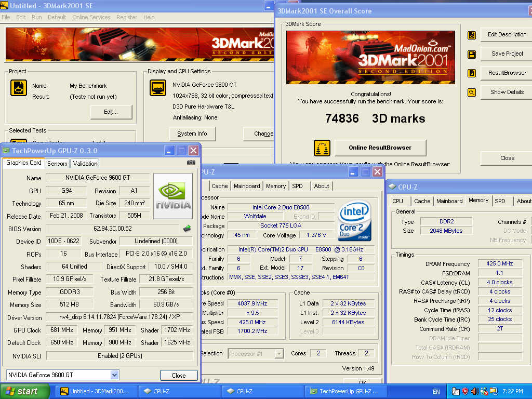Click the Show Details button
This screenshot has height=399, width=532.
coord(507,92)
